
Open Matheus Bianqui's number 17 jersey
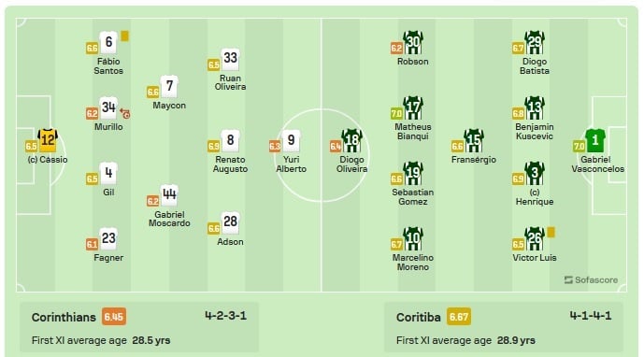tap(413, 108)
